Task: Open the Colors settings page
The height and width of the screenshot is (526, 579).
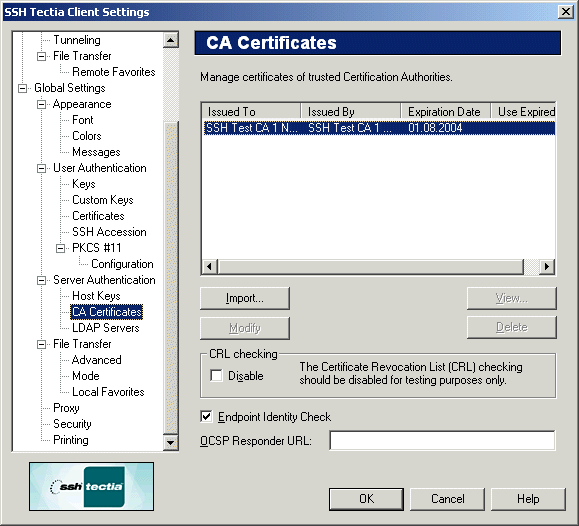Action: click(x=87, y=136)
